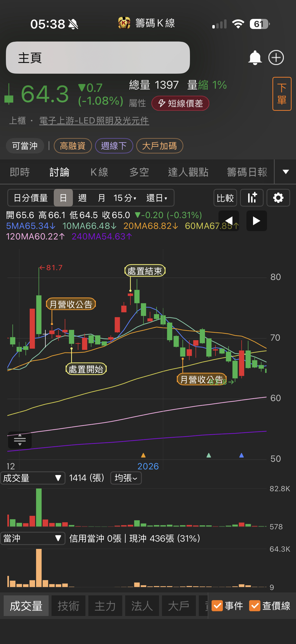The width and height of the screenshot is (296, 644).
Task: Open add indicator chart icon
Action: [252, 198]
